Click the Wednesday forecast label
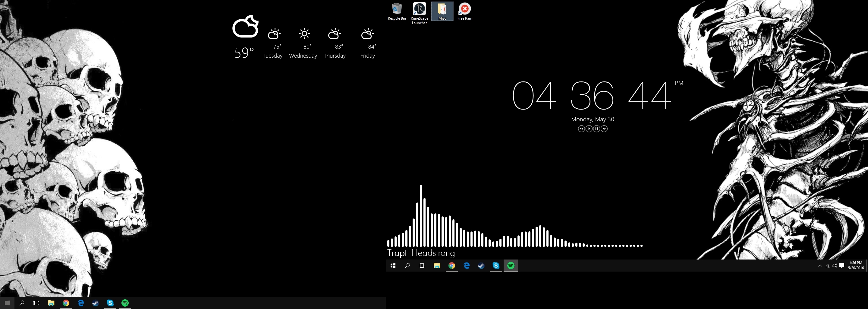Screen dimensions: 868x309 tap(303, 56)
